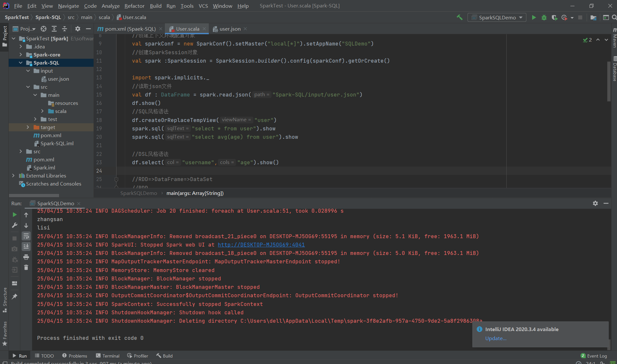
Task: Open the Project Structure icon
Action: pos(593,17)
